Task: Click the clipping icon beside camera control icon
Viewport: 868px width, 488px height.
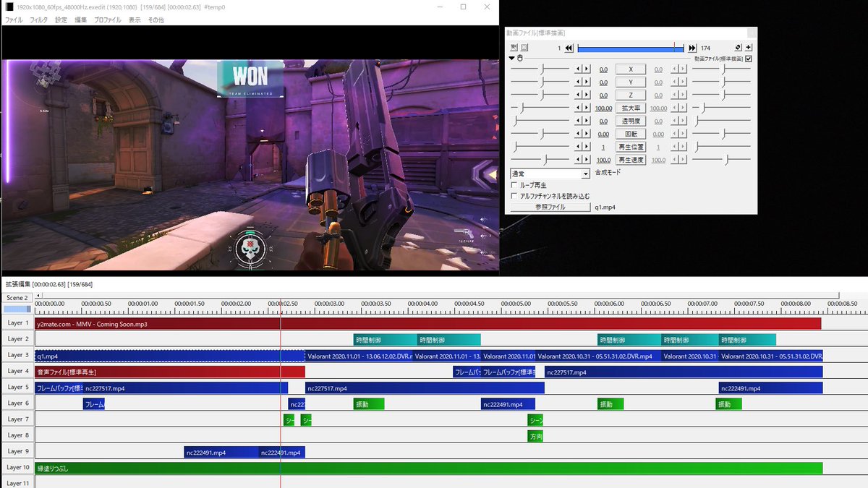Action: pos(524,48)
